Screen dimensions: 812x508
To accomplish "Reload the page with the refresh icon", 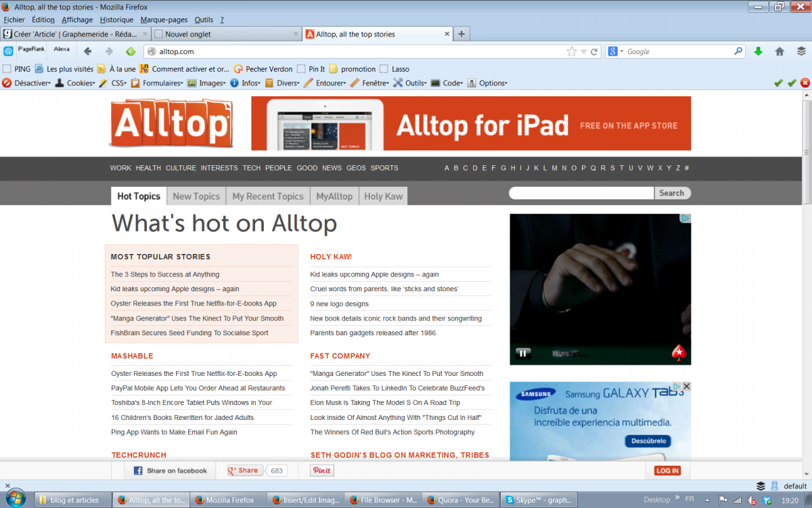I will 594,51.
